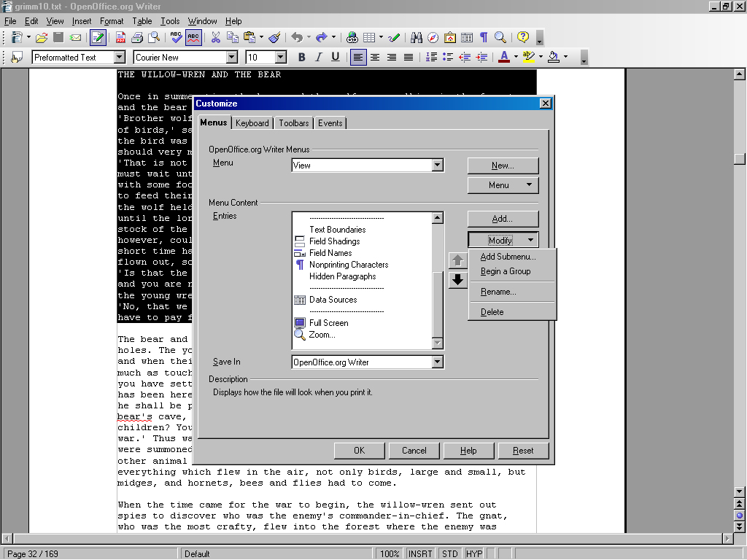Click the Cancel button
Viewport: 747px width, 560px height.
[x=414, y=451]
